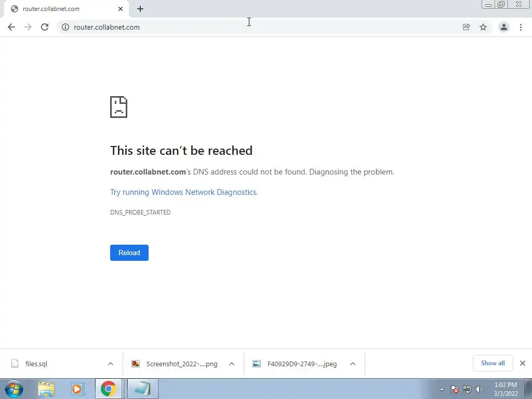Click Show desktop strip at taskbar end

coord(528,389)
